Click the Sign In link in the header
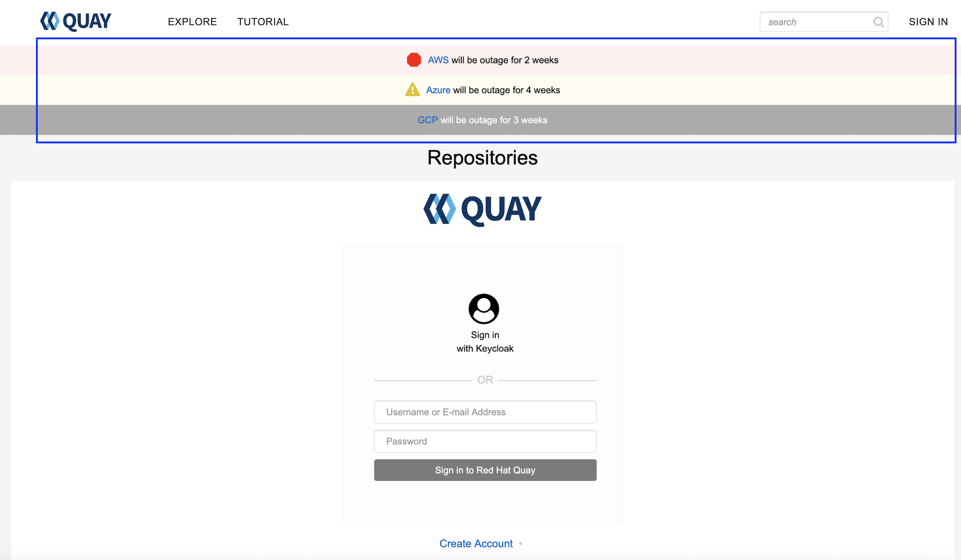 click(928, 22)
